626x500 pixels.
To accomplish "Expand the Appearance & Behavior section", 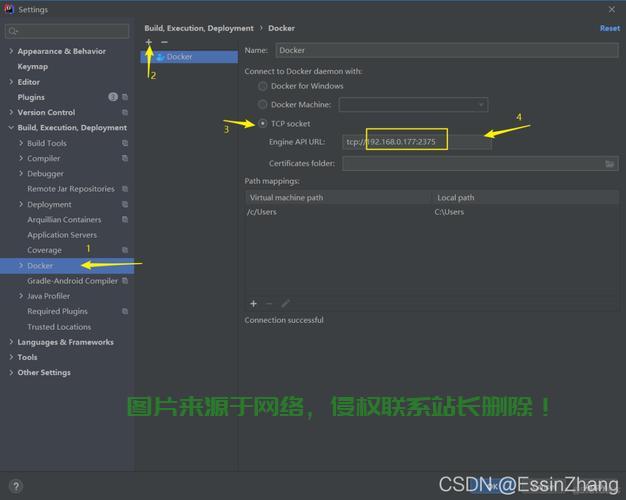I will coord(11,51).
